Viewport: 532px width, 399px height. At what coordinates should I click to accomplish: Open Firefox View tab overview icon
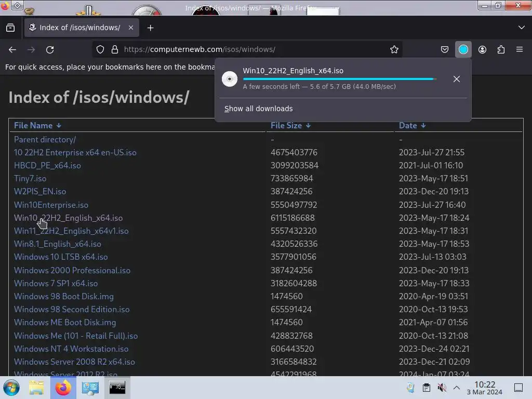(x=10, y=28)
